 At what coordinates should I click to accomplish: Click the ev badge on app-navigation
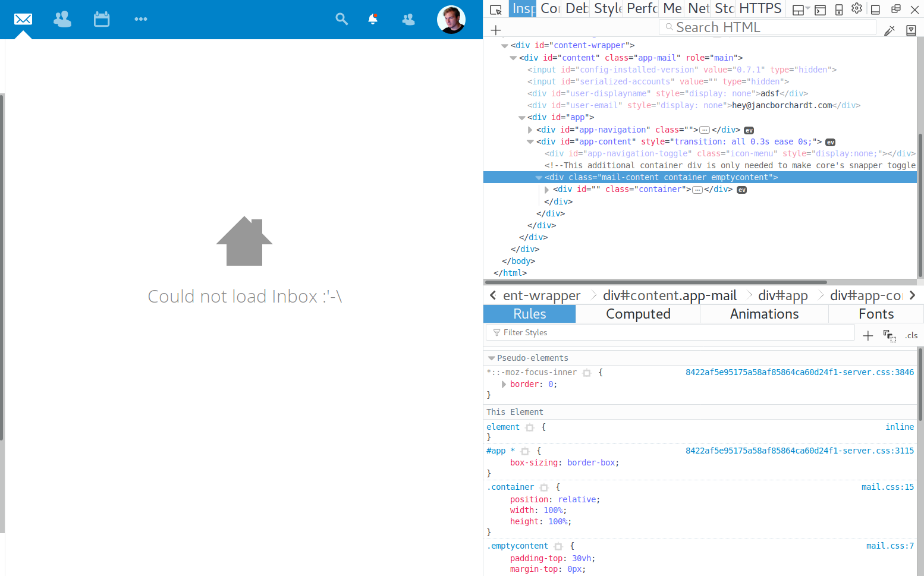coord(749,131)
